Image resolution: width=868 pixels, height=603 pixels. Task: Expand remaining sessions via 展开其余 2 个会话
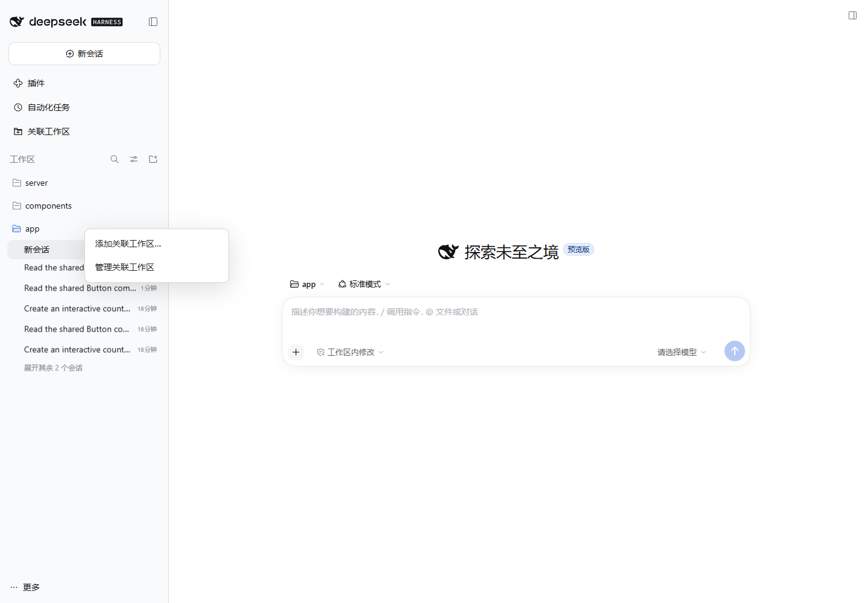53,368
